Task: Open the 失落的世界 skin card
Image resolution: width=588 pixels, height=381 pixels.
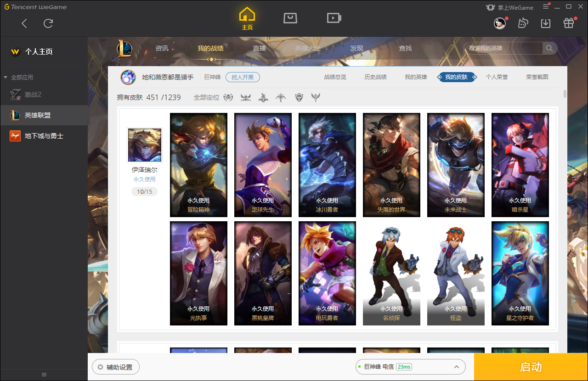Action: (x=391, y=165)
